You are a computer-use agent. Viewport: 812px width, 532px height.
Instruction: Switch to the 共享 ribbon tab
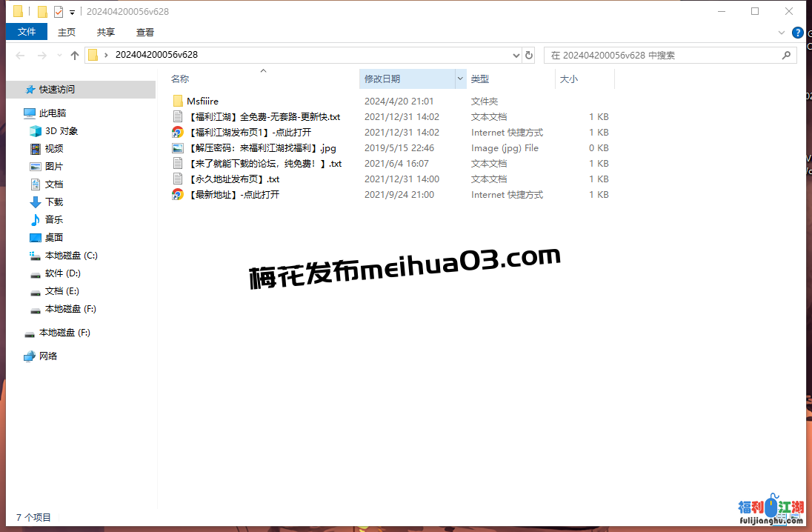106,32
